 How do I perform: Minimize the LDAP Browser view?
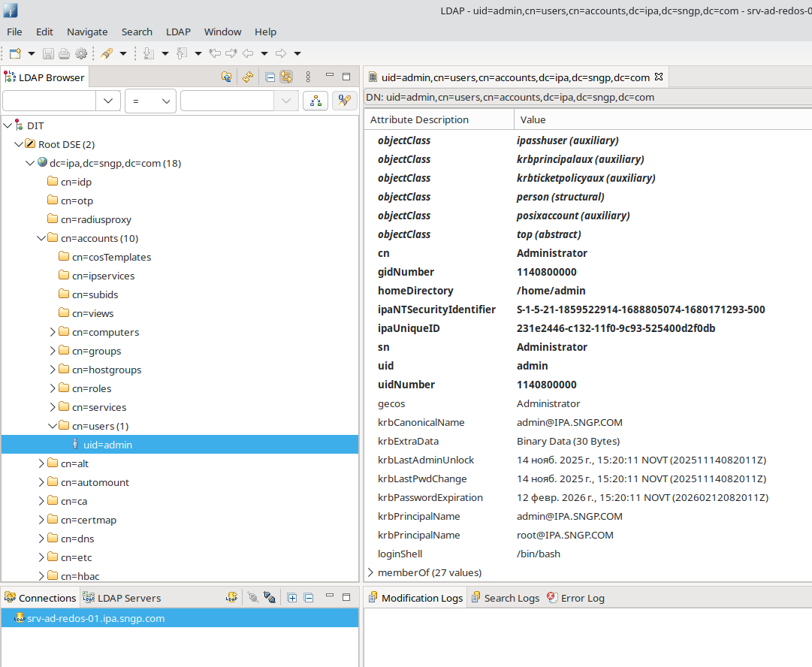click(x=329, y=76)
